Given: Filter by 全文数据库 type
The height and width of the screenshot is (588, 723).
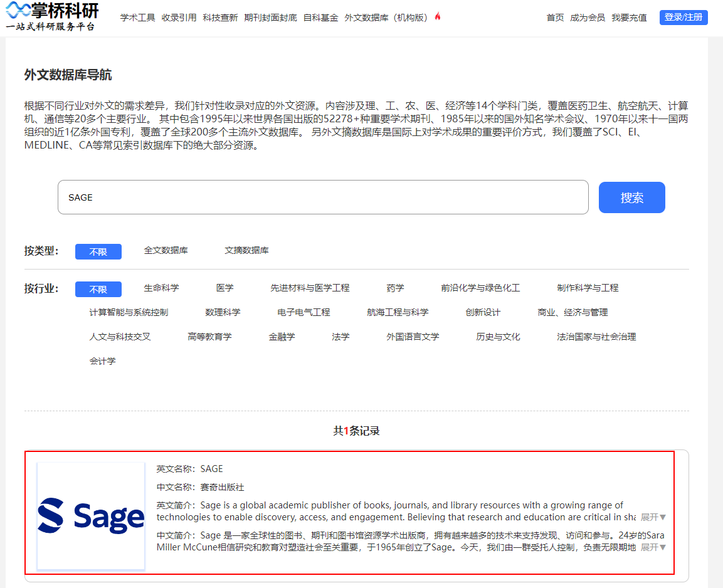Looking at the screenshot, I should pyautogui.click(x=166, y=250).
